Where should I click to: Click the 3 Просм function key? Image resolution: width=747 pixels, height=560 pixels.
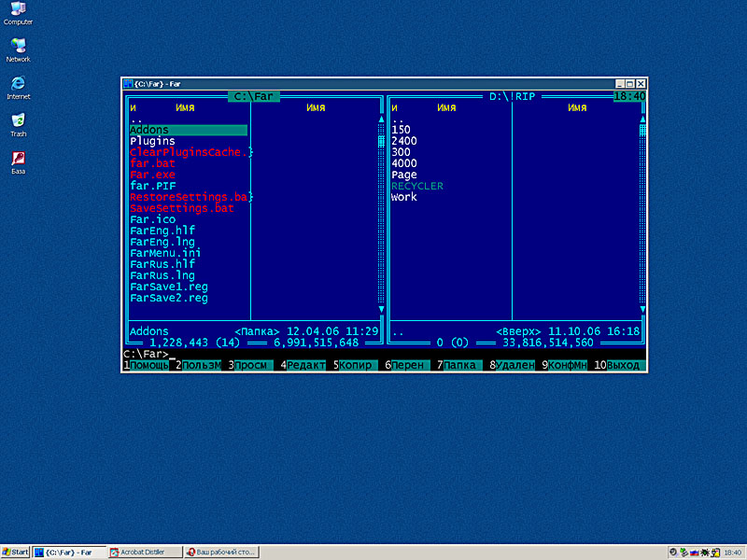click(251, 365)
